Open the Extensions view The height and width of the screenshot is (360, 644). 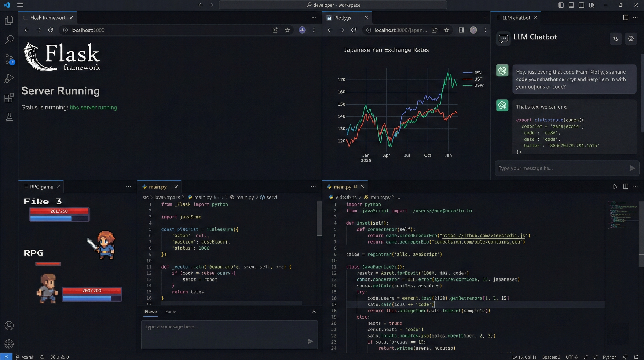9,98
